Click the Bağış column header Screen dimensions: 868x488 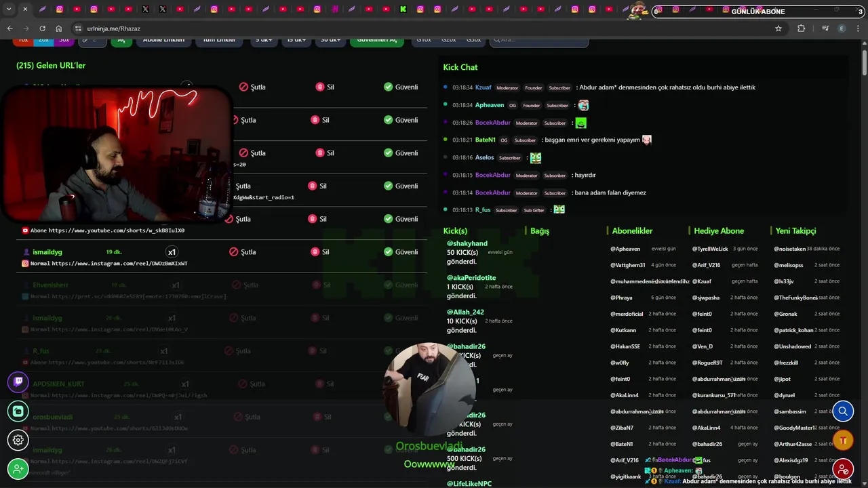pos(540,231)
